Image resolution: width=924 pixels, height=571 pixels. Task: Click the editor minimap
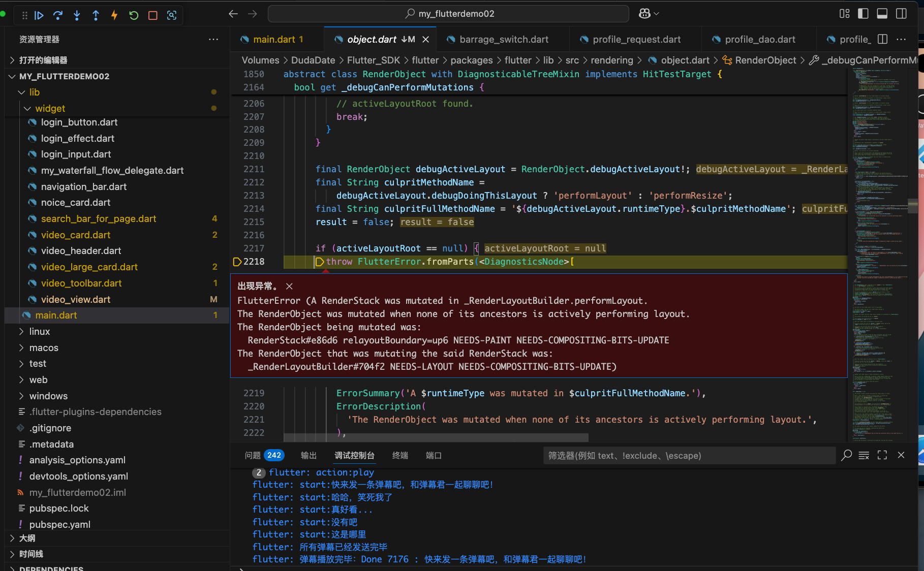click(x=878, y=254)
